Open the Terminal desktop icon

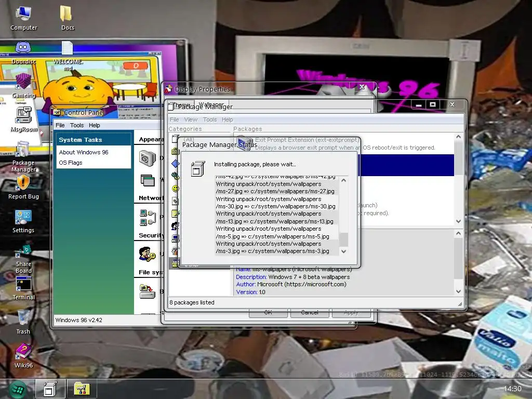pos(23,288)
